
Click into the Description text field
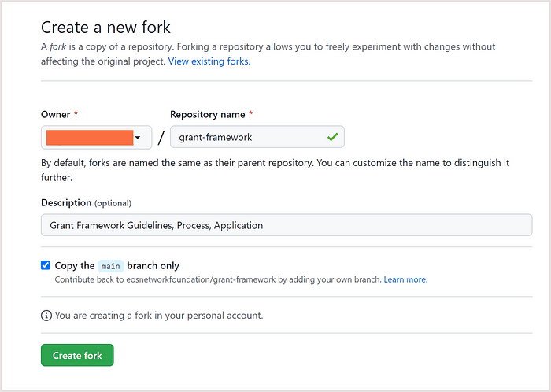coord(287,225)
